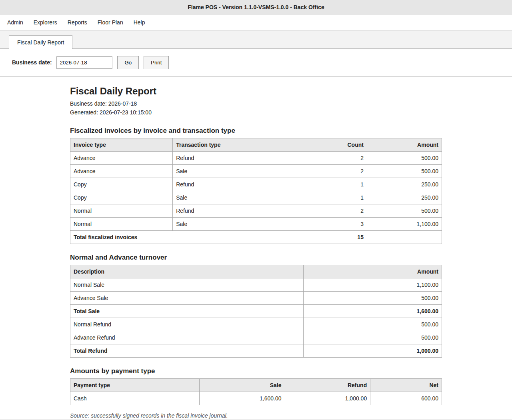Click the Business date line under report heading
This screenshot has width=512, height=420.
click(103, 104)
